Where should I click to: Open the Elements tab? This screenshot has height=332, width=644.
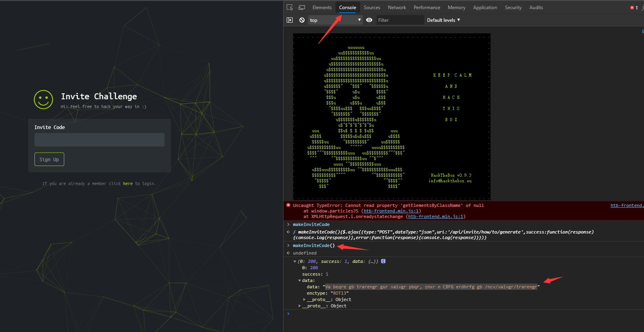click(322, 8)
